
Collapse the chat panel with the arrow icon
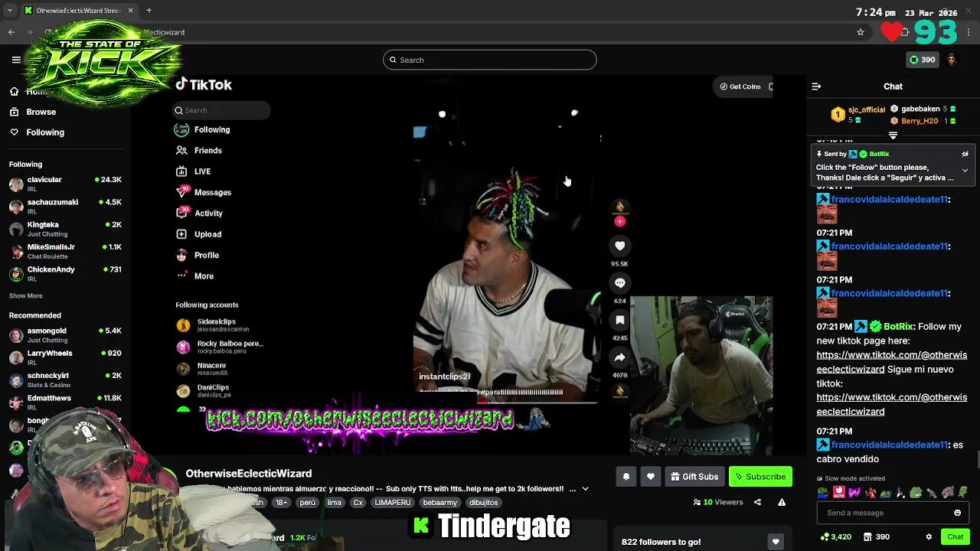[816, 86]
